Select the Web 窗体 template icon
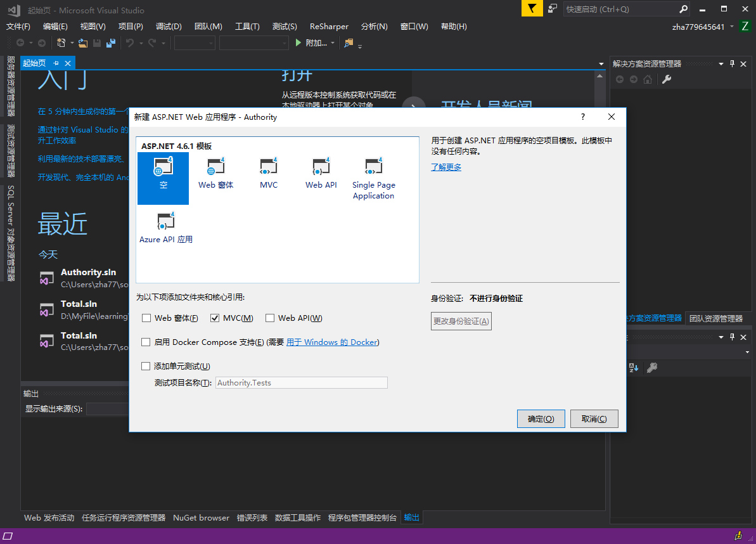Viewport: 756px width, 544px height. (x=215, y=172)
